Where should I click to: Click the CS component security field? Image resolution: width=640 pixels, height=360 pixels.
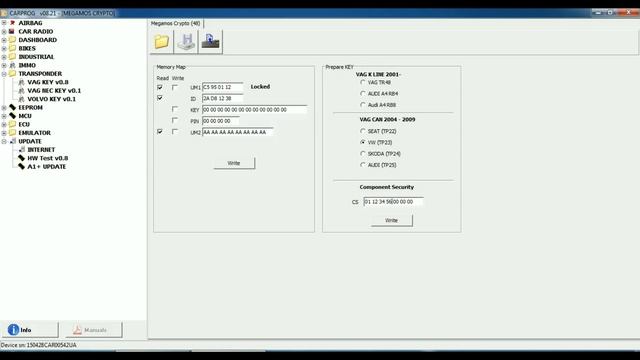(x=393, y=202)
